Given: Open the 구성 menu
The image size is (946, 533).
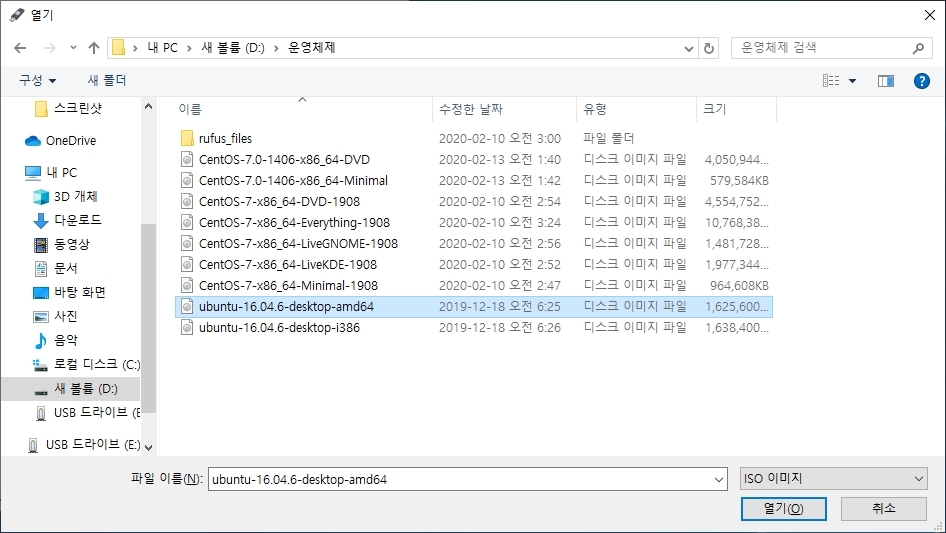Looking at the screenshot, I should pyautogui.click(x=37, y=80).
